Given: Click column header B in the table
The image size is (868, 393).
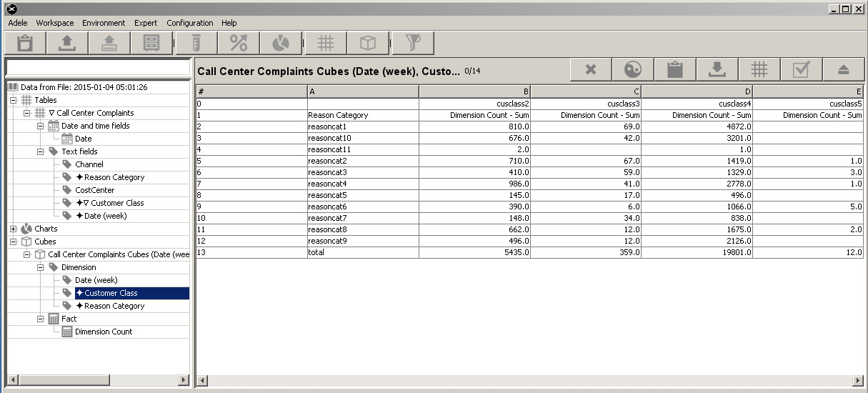Looking at the screenshot, I should pyautogui.click(x=474, y=91).
